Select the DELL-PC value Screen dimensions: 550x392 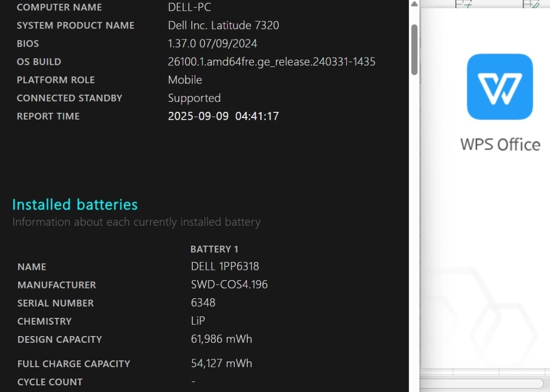pos(189,7)
